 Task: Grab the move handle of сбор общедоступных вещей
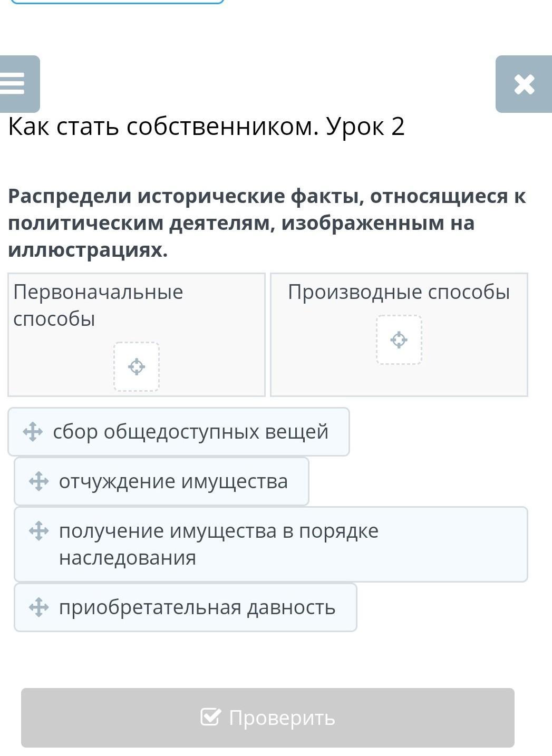(33, 432)
